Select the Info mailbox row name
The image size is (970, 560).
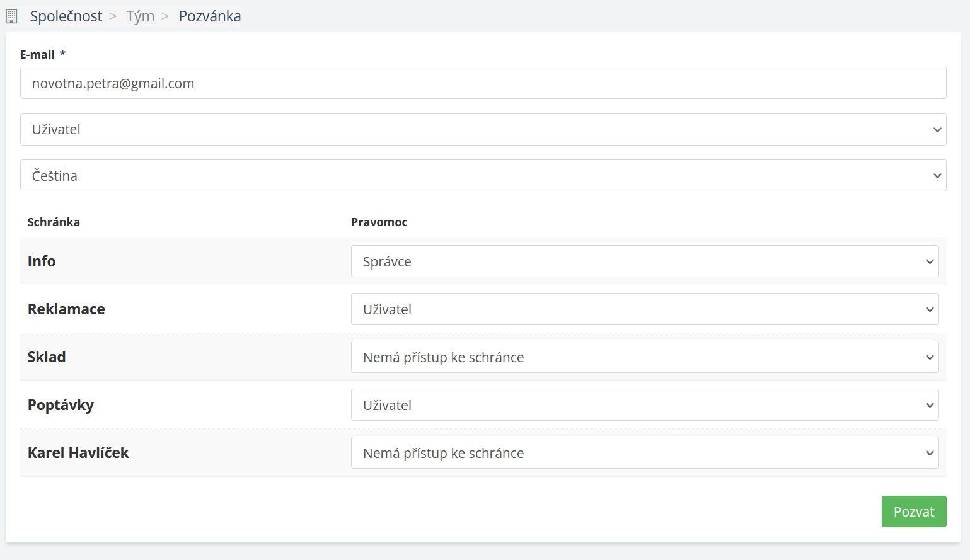coord(42,261)
